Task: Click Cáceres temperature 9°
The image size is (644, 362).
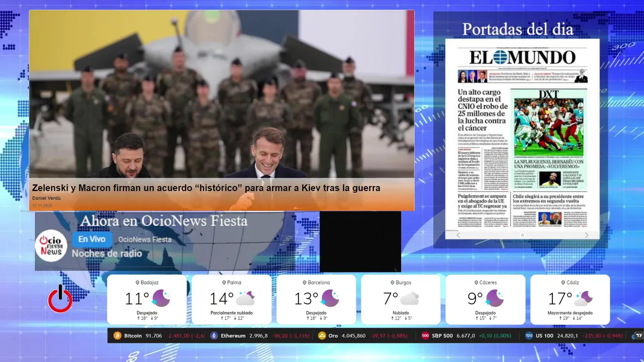Action: pyautogui.click(x=475, y=299)
